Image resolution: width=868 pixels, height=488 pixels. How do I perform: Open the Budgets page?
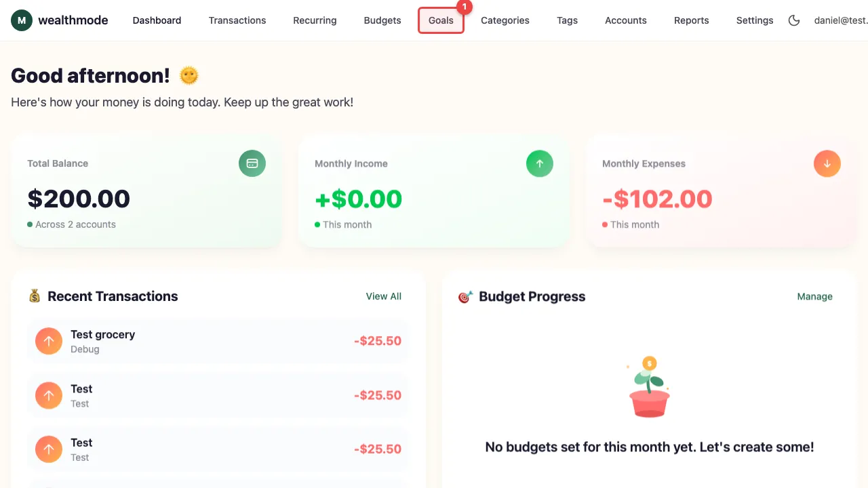(x=382, y=20)
